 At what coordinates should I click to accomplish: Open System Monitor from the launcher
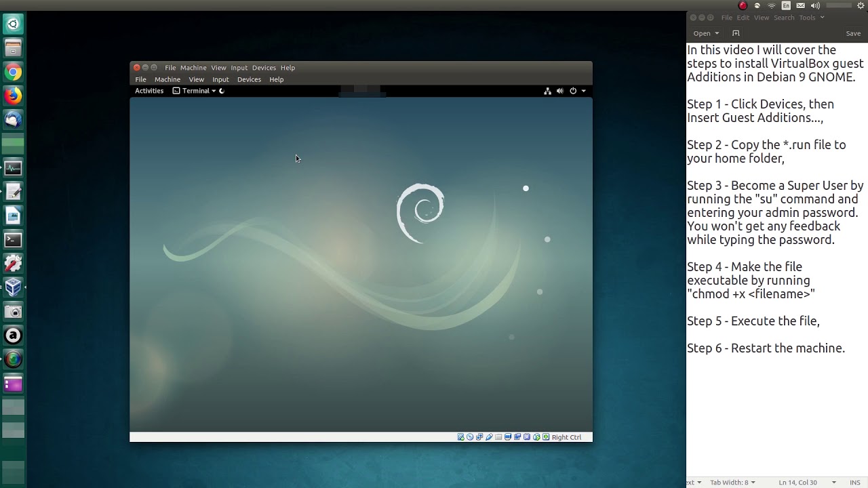pos(13,168)
